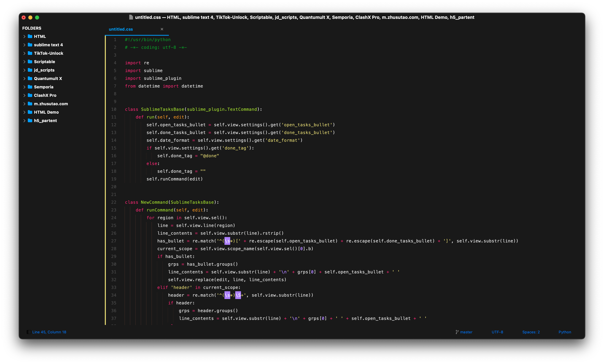Open the Python syntax selector in status bar
This screenshot has height=364, width=604.
[565, 332]
